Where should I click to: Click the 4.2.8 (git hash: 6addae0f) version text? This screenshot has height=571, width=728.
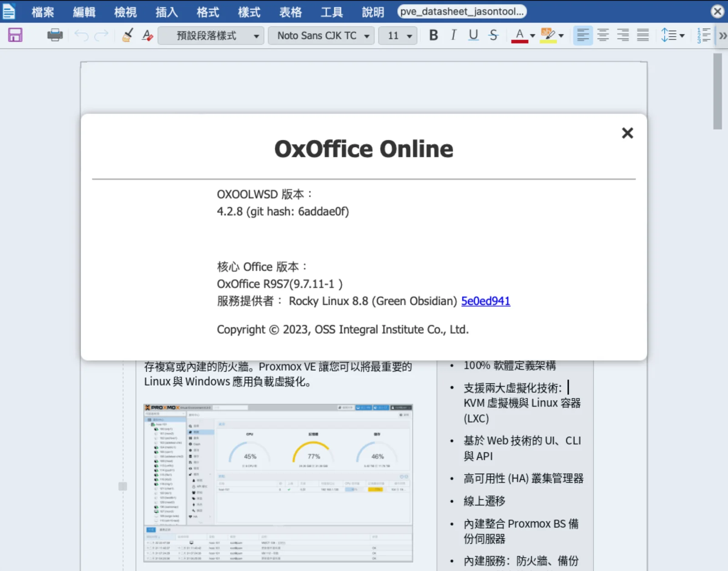(283, 211)
